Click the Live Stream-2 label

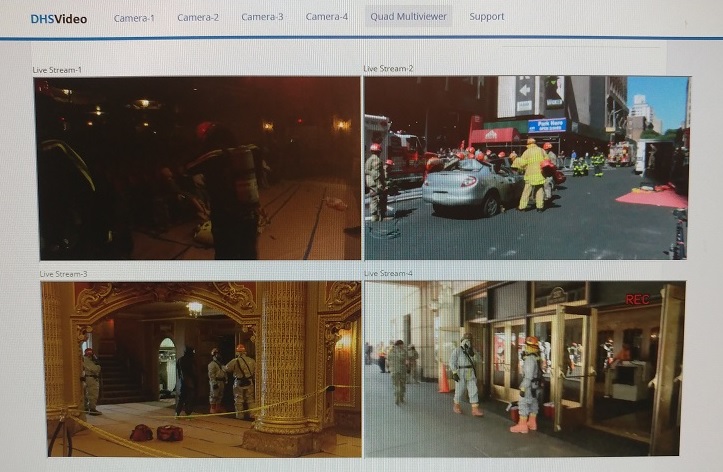(388, 69)
